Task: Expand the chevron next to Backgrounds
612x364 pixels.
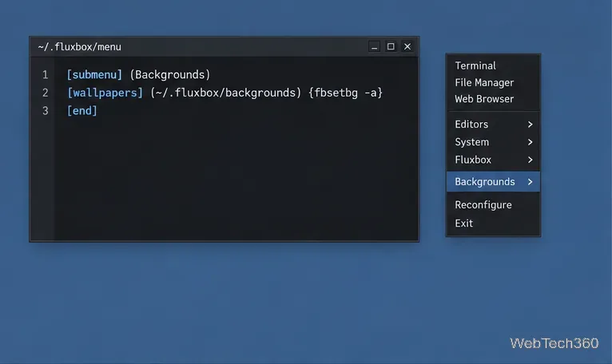Action: click(x=530, y=181)
